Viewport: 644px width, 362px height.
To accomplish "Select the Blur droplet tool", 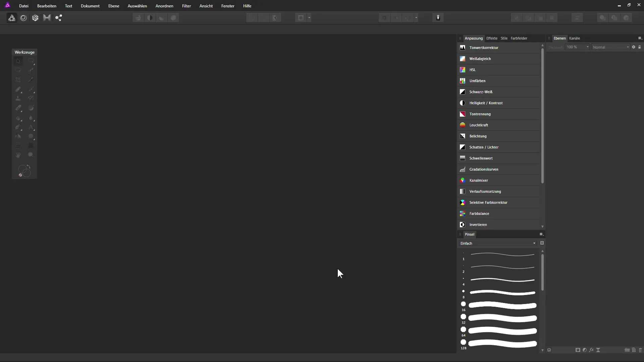I will pyautogui.click(x=31, y=118).
